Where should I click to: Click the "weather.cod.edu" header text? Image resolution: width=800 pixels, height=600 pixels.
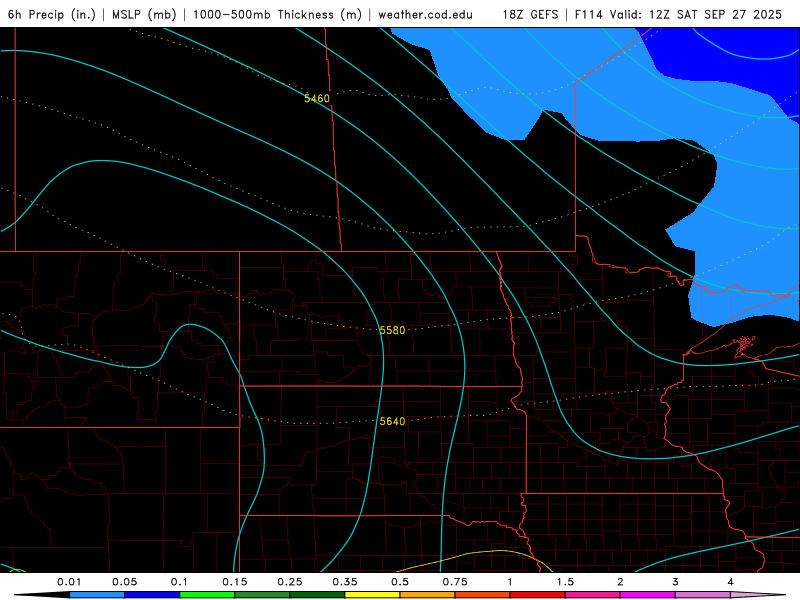(425, 14)
